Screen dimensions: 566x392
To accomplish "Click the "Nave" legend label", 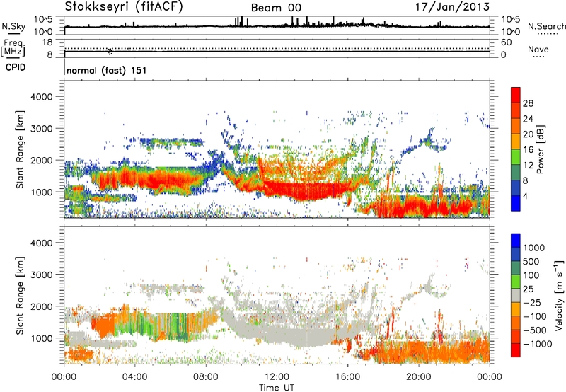I will click(x=538, y=49).
